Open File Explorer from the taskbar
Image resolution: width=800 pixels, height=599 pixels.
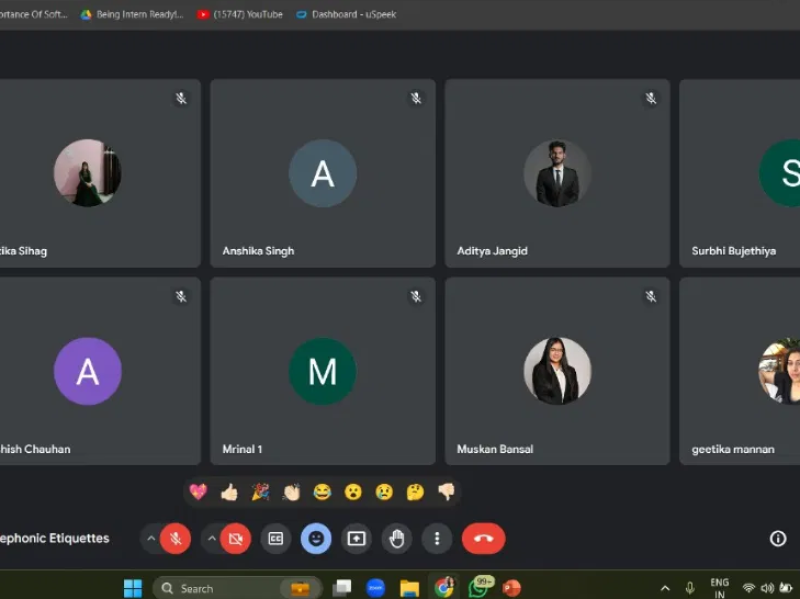[x=409, y=588]
